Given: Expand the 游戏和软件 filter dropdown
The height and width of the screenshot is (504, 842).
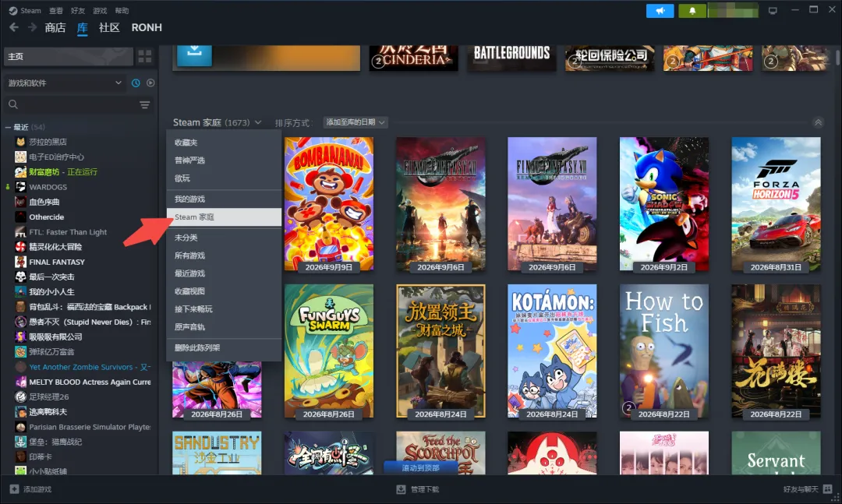Looking at the screenshot, I should [65, 83].
